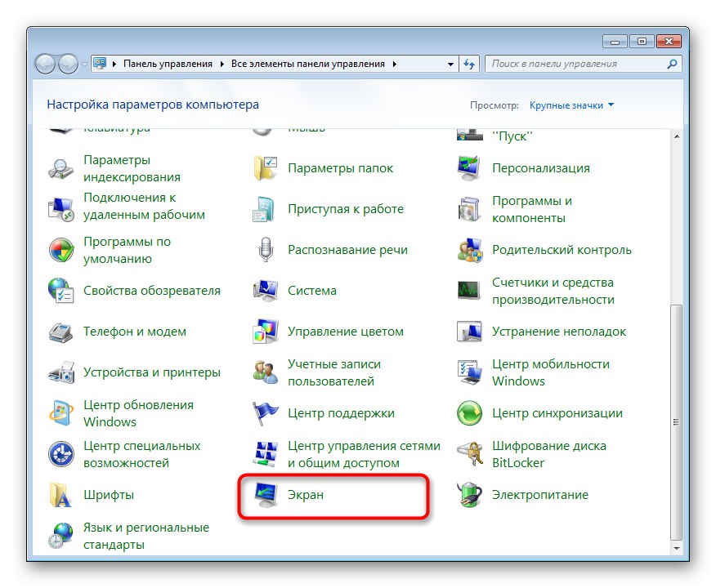This screenshot has width=716, height=588.
Task: Expand the address bar history dropdown arrow
Action: [450, 64]
